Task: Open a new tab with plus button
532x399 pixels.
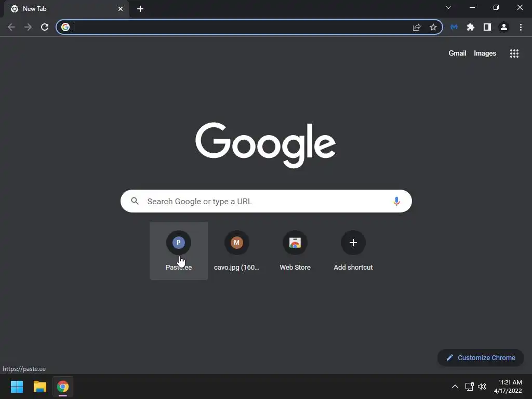Action: (140, 9)
